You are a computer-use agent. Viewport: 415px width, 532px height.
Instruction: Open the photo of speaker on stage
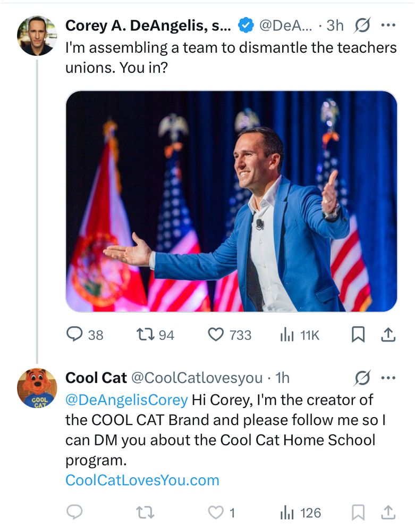[x=231, y=201]
